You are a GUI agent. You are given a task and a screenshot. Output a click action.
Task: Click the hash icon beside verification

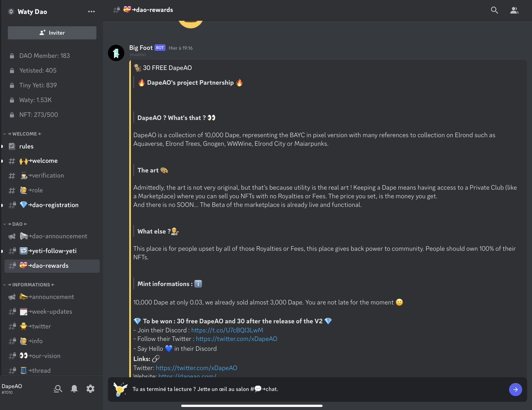click(12, 176)
